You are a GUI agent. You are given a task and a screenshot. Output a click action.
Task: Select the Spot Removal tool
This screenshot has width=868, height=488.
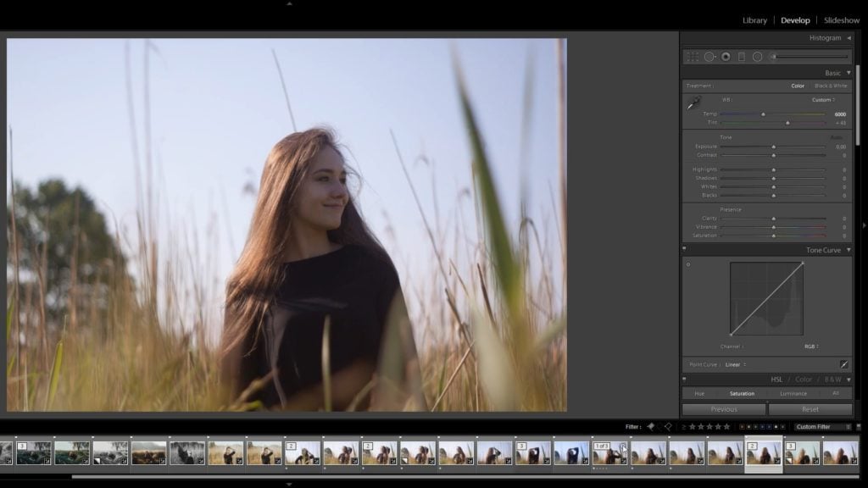pyautogui.click(x=709, y=57)
